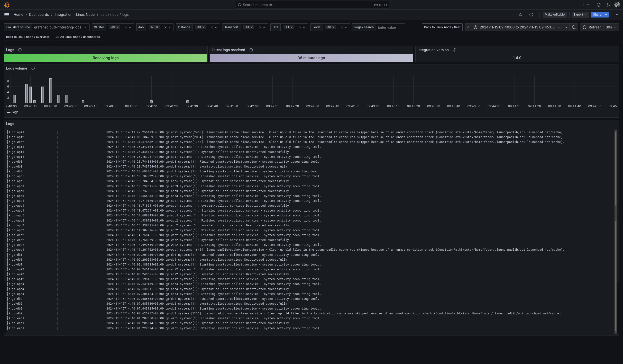Open the news feed RSS icon
The width and height of the screenshot is (623, 364).
[x=608, y=5]
